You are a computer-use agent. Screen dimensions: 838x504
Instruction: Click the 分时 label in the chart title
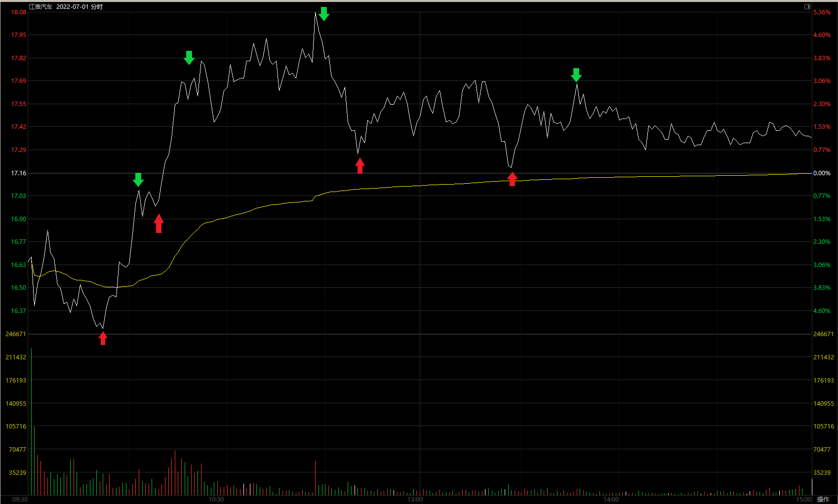pos(97,6)
